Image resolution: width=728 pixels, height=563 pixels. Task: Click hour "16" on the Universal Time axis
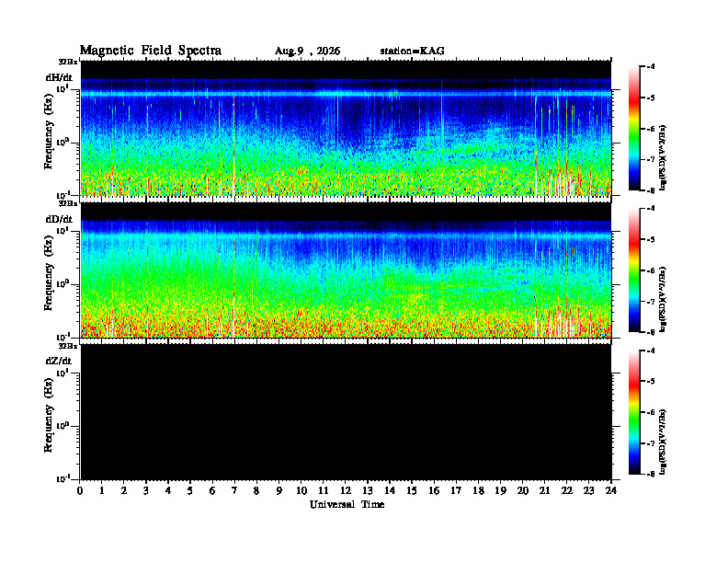(x=434, y=490)
